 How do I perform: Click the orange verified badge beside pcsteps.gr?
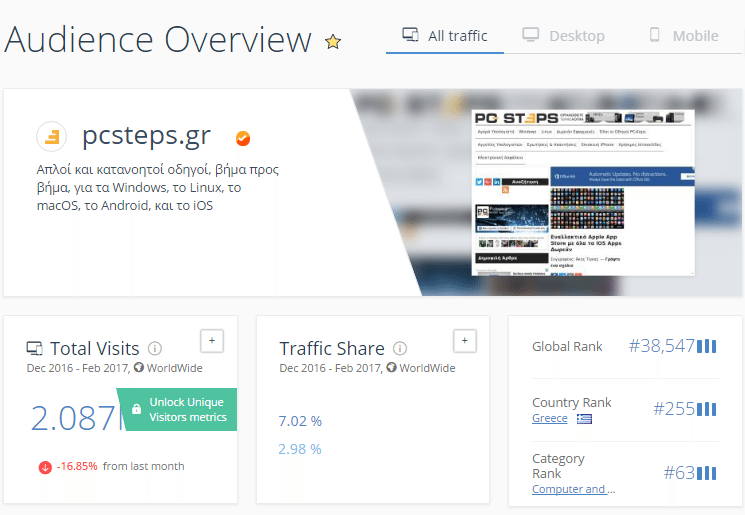tap(243, 137)
